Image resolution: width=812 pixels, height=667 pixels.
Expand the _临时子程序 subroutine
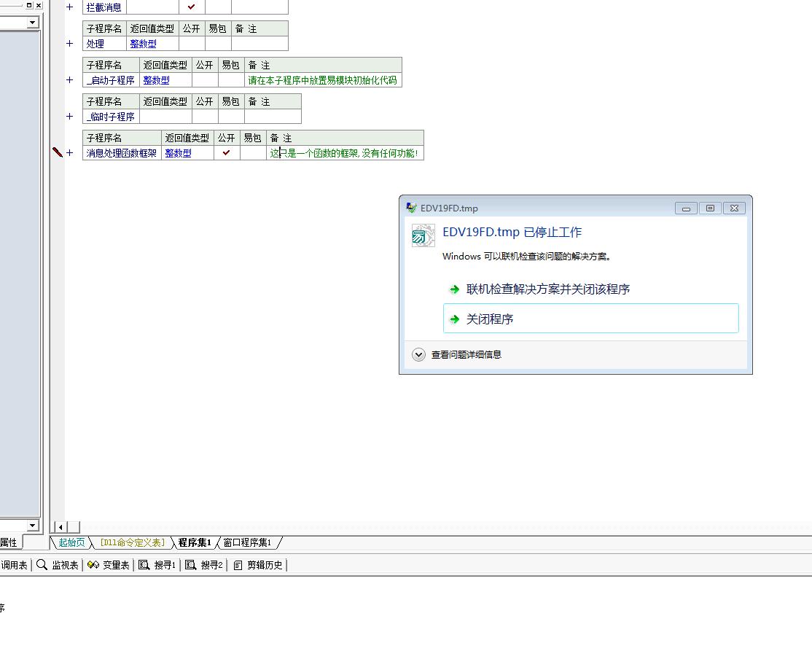pos(69,117)
